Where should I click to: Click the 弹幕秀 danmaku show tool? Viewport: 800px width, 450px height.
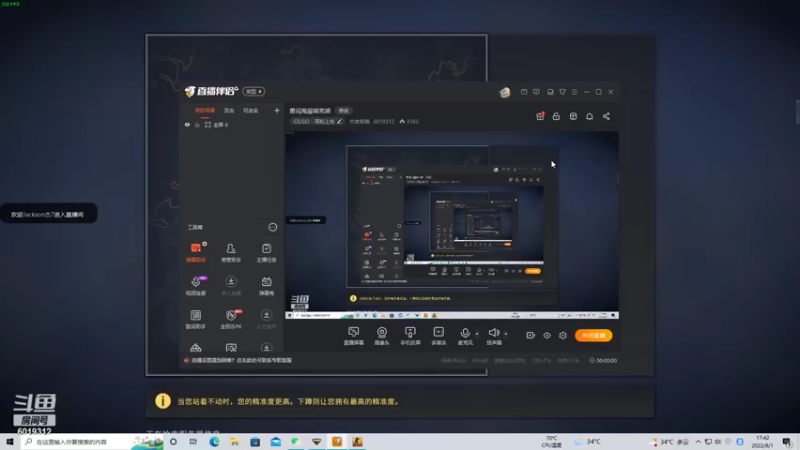[266, 285]
